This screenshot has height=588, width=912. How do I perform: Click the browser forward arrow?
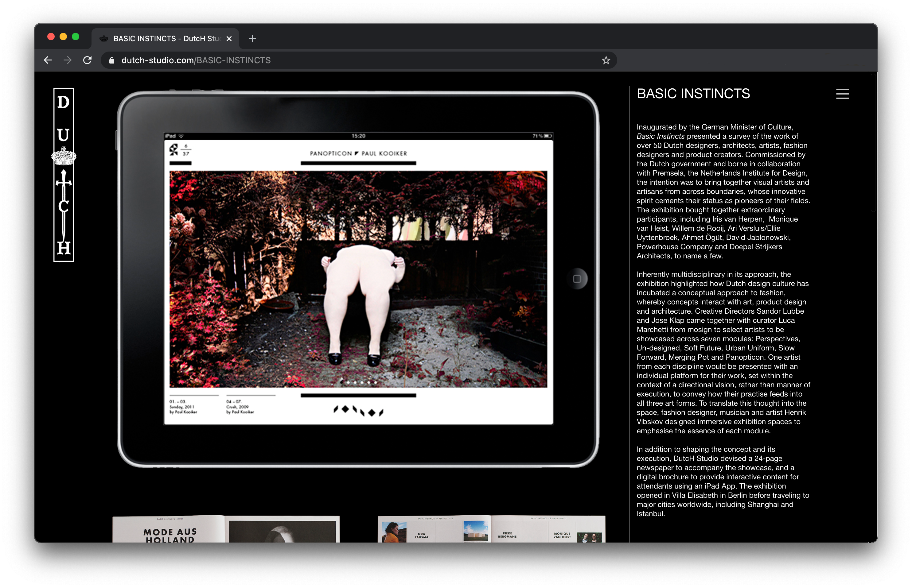[68, 60]
